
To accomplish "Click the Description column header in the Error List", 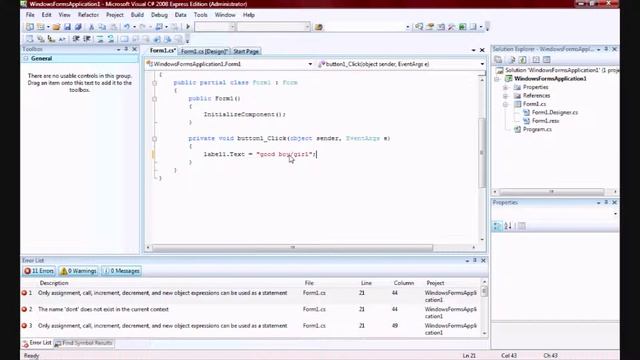I will pyautogui.click(x=54, y=283).
